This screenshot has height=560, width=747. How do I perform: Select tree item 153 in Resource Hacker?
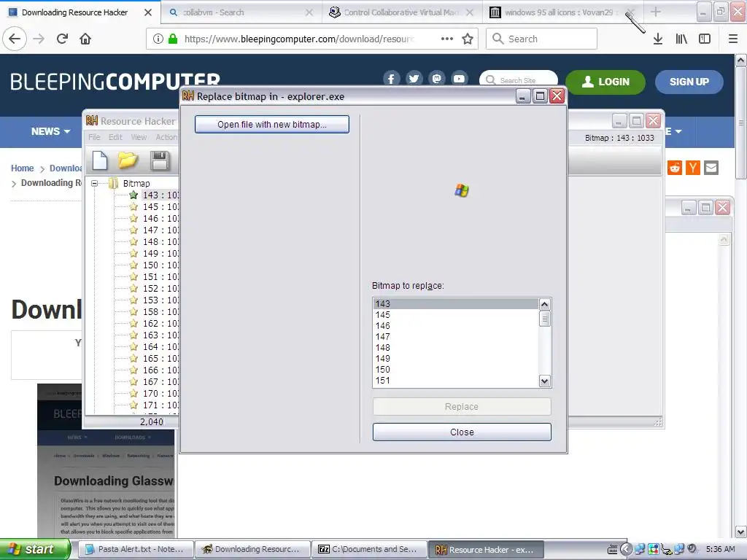point(160,300)
